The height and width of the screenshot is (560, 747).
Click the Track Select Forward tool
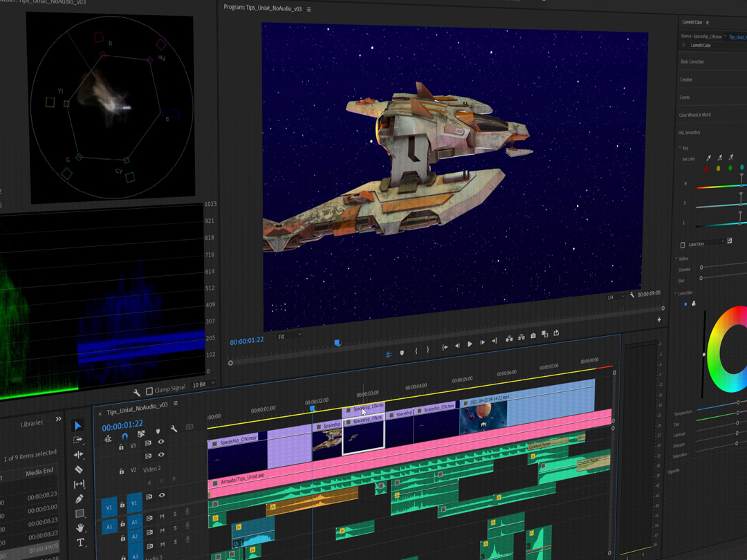coord(77,440)
